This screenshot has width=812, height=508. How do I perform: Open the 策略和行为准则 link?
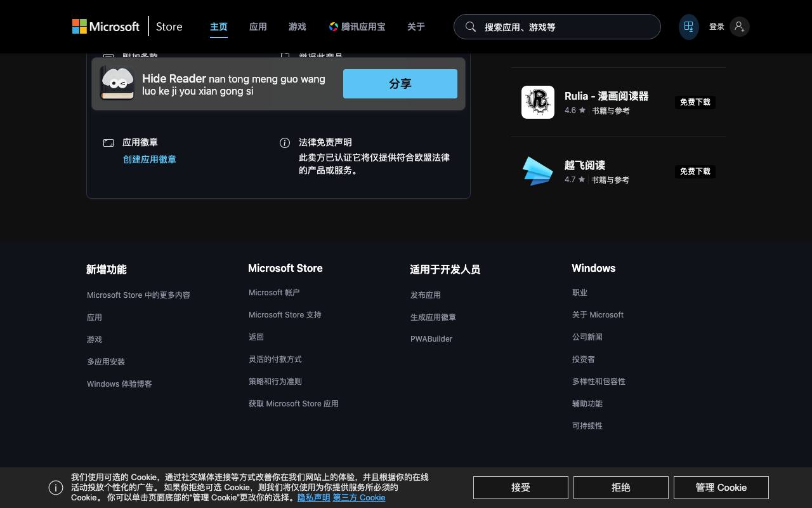tap(275, 382)
